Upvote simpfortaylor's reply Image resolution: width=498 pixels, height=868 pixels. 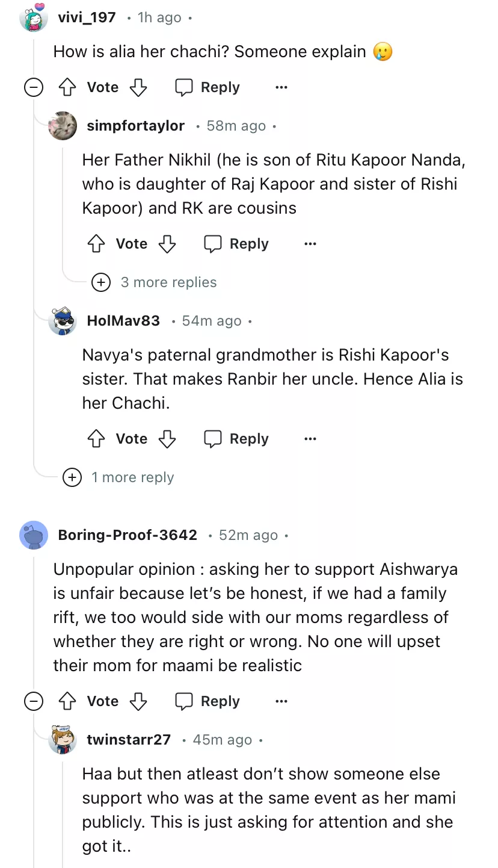pyautogui.click(x=96, y=244)
